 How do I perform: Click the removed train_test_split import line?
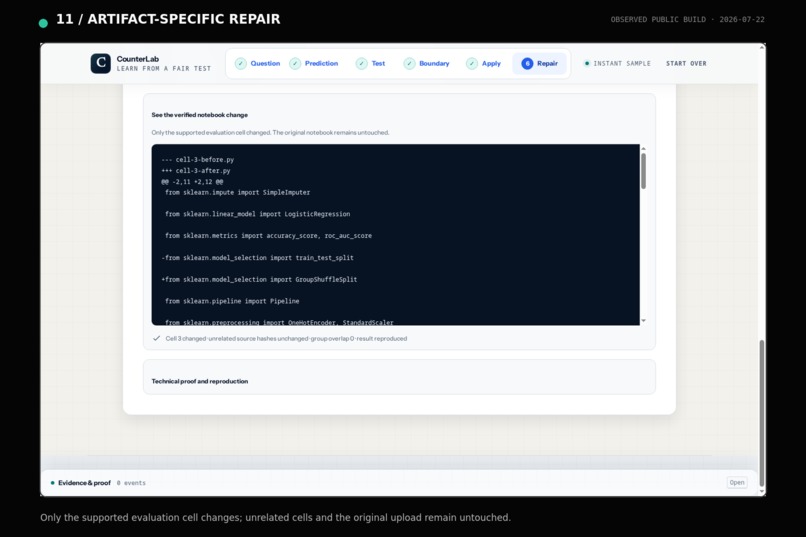(x=258, y=257)
